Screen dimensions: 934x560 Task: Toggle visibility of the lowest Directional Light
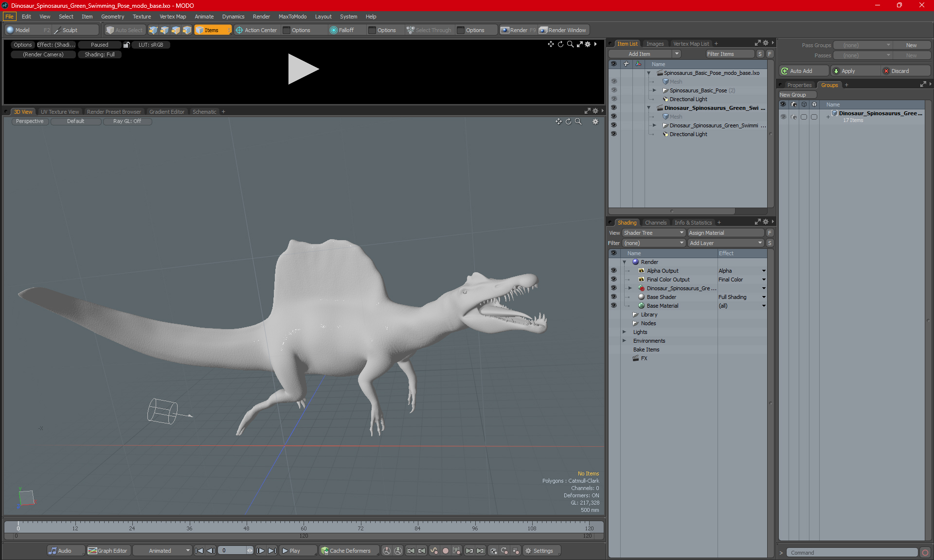613,134
